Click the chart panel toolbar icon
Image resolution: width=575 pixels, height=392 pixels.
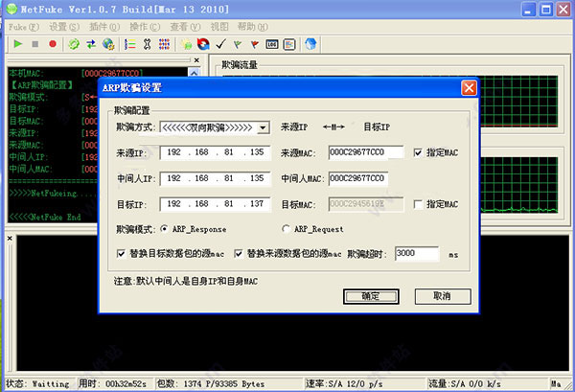[x=289, y=44]
